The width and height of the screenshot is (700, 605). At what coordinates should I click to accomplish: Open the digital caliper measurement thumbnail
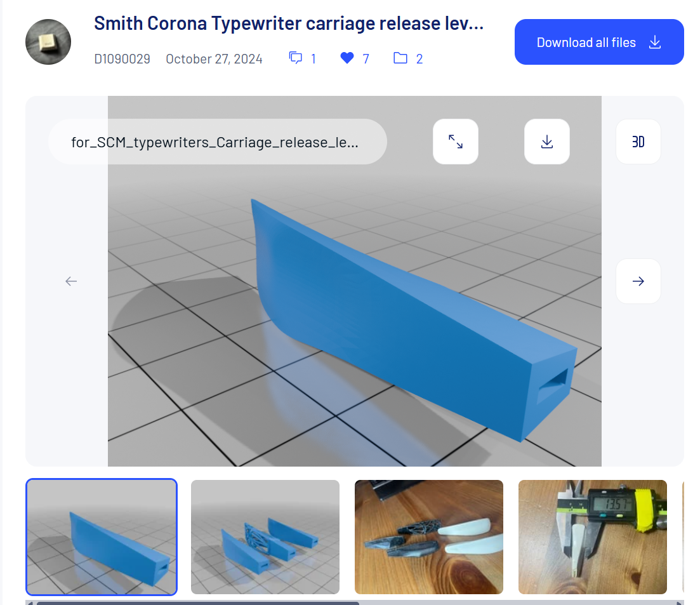point(593,536)
